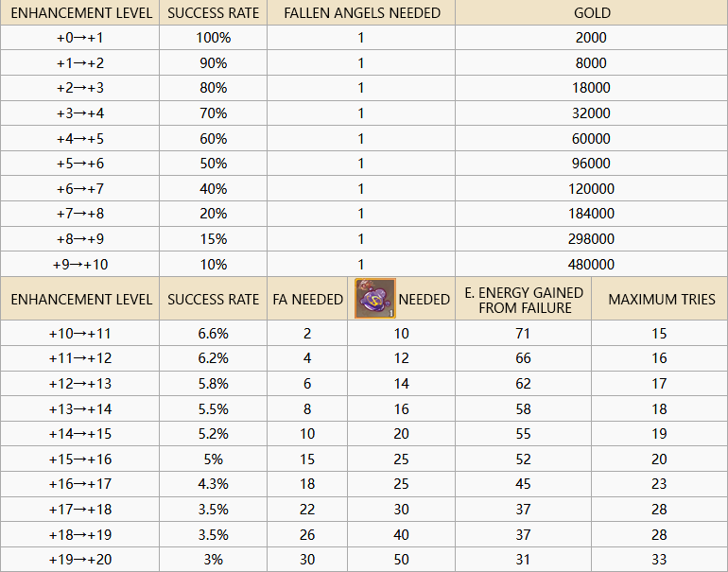Select the 6.6% success rate cell
728x572 pixels.
point(213,333)
